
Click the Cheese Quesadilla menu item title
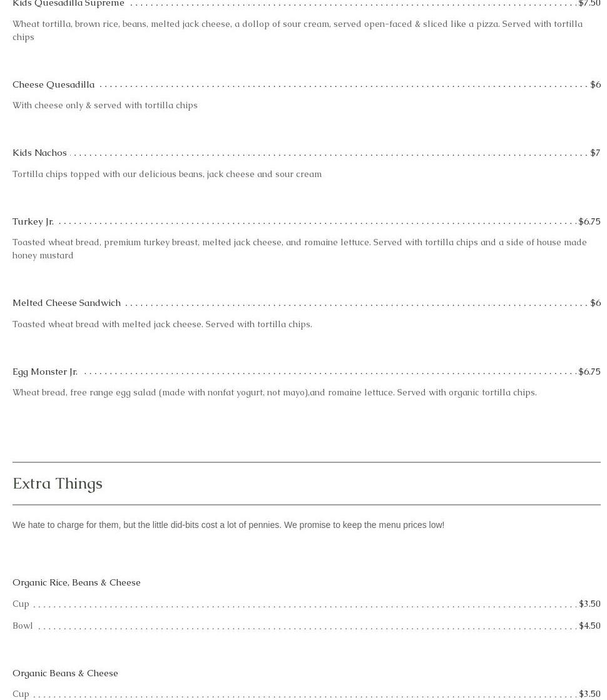[x=54, y=84]
